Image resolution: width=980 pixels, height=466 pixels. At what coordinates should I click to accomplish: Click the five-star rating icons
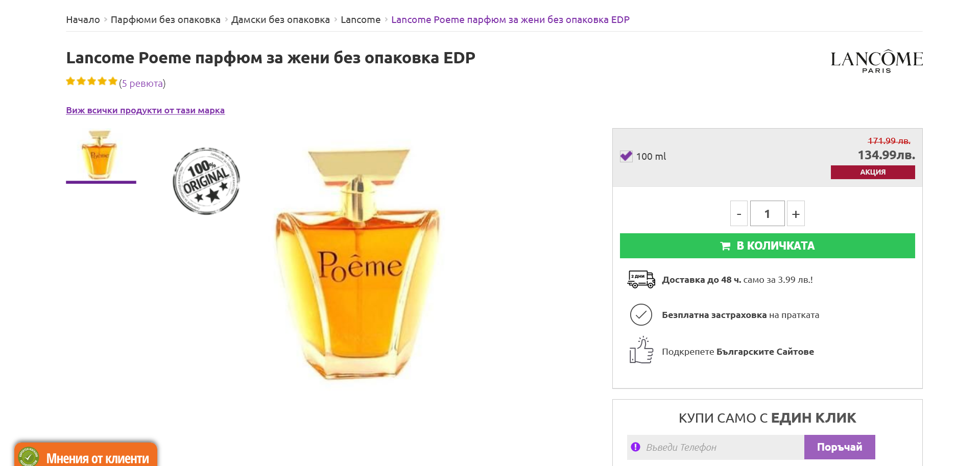pyautogui.click(x=91, y=82)
